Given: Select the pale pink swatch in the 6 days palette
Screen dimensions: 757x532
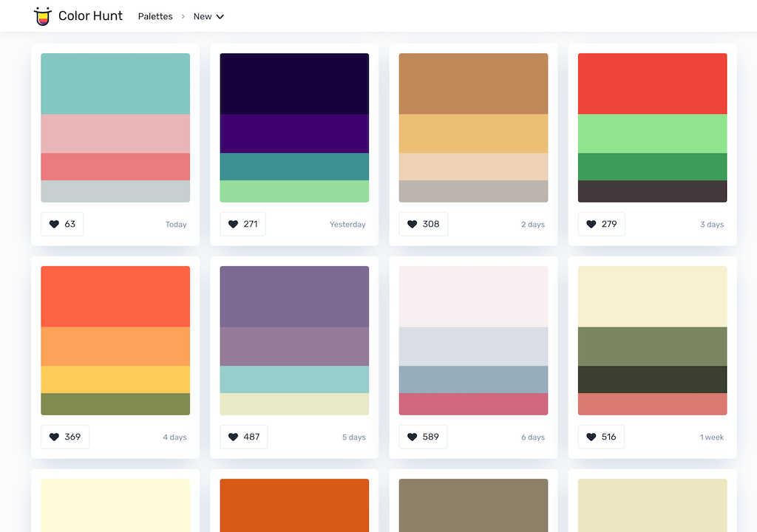Looking at the screenshot, I should (x=474, y=297).
